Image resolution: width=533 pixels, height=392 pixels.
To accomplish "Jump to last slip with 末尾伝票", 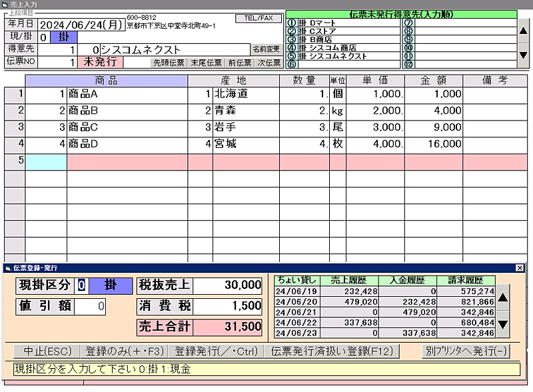I will tap(205, 63).
